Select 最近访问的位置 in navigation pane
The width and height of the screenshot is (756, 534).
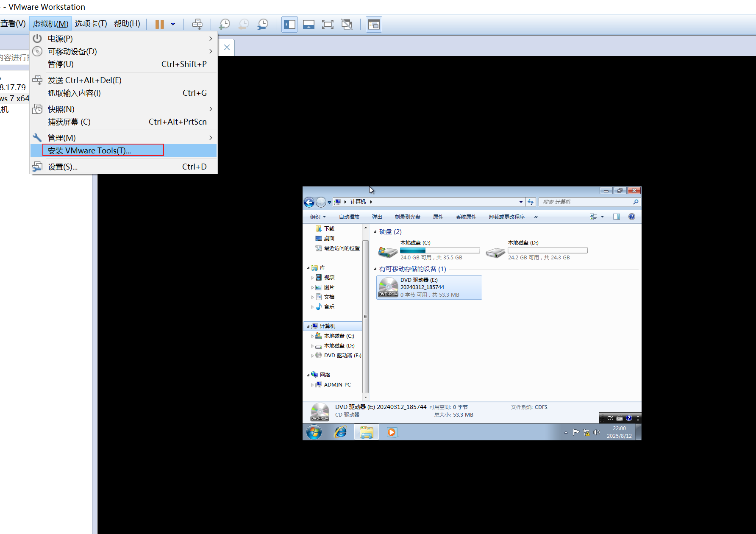point(338,248)
